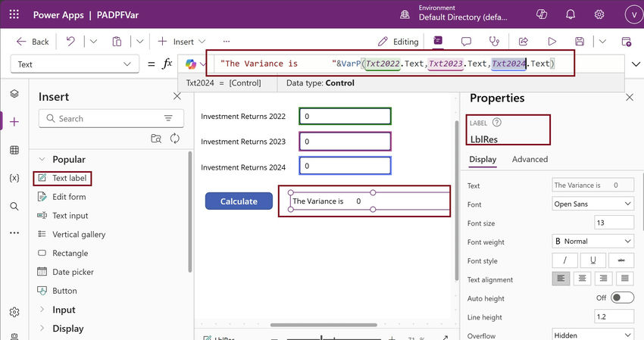Click the Back button

[32, 42]
